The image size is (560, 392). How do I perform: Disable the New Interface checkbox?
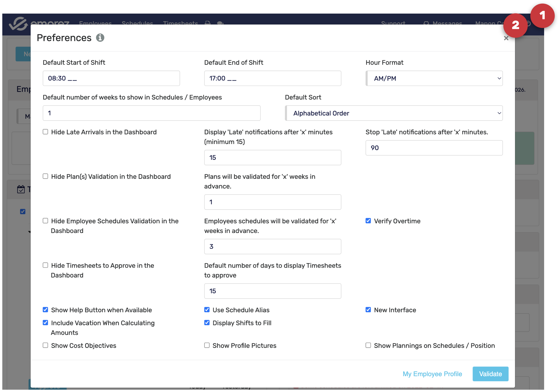tap(368, 310)
